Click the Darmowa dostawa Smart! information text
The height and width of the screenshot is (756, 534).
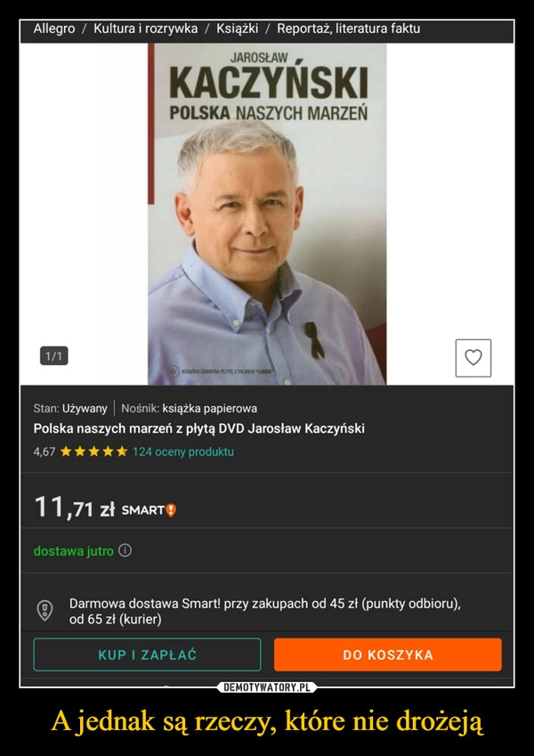click(x=265, y=612)
